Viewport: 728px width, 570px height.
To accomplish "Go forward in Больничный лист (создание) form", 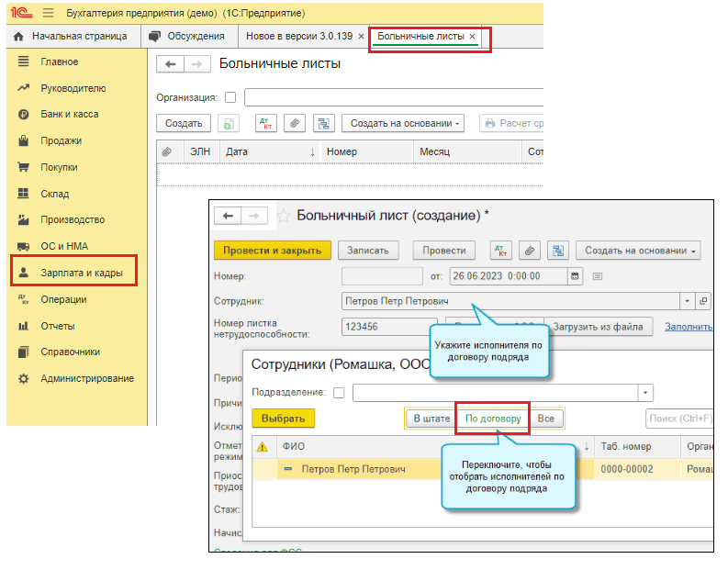I will (x=254, y=216).
